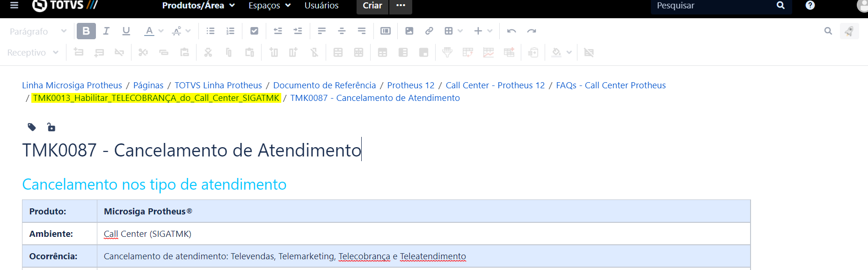Insert a bullet list

click(211, 31)
